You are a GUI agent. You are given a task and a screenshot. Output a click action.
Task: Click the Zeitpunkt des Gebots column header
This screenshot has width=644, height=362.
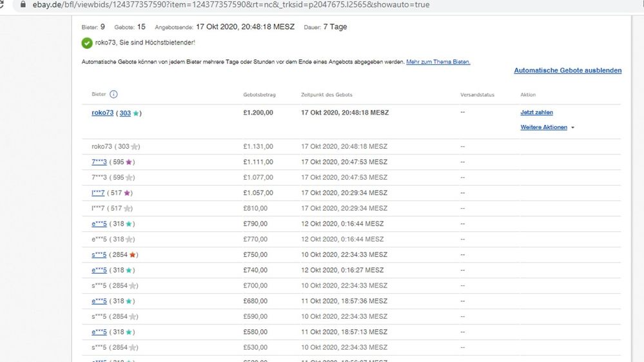pyautogui.click(x=327, y=95)
